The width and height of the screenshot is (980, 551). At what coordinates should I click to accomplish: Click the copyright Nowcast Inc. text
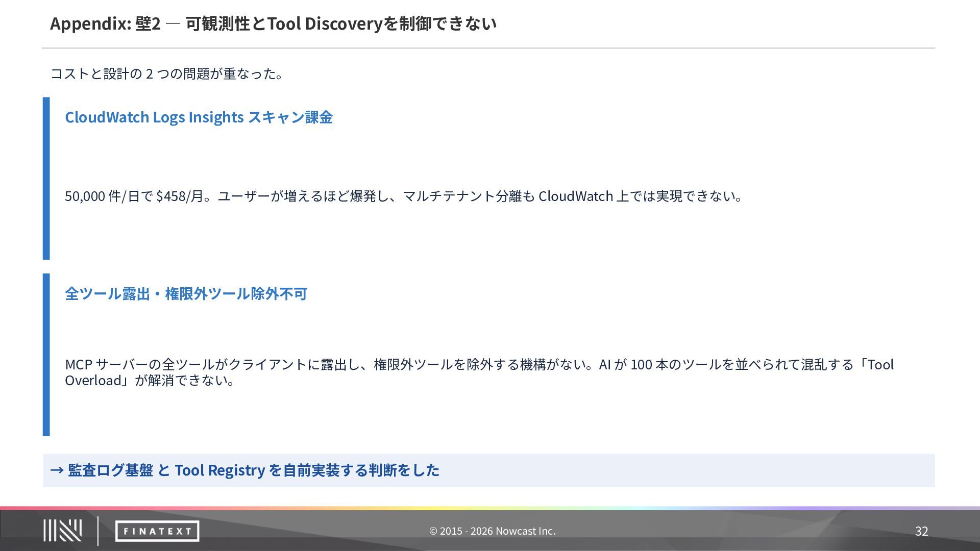pos(492,531)
